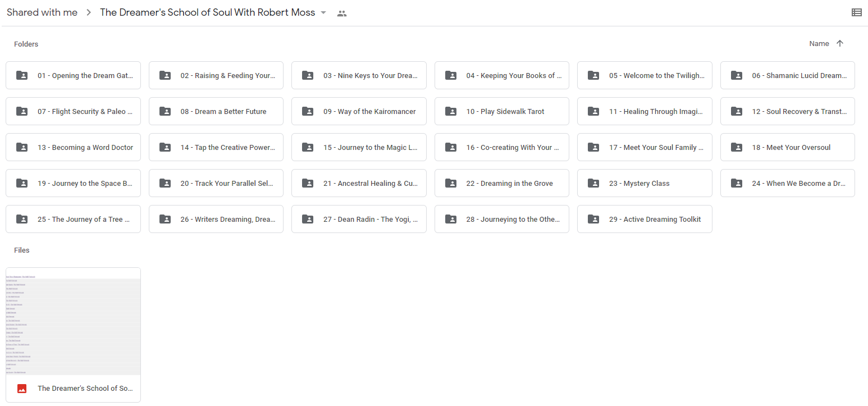The height and width of the screenshot is (406, 868).
Task: Select '29 - Active Dreaming Toolkit' folder name
Action: pyautogui.click(x=655, y=220)
